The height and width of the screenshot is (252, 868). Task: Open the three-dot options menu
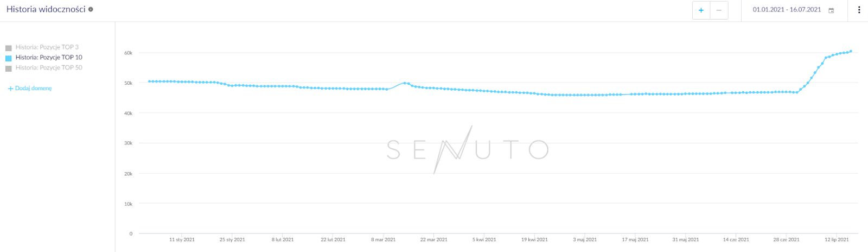point(859,10)
